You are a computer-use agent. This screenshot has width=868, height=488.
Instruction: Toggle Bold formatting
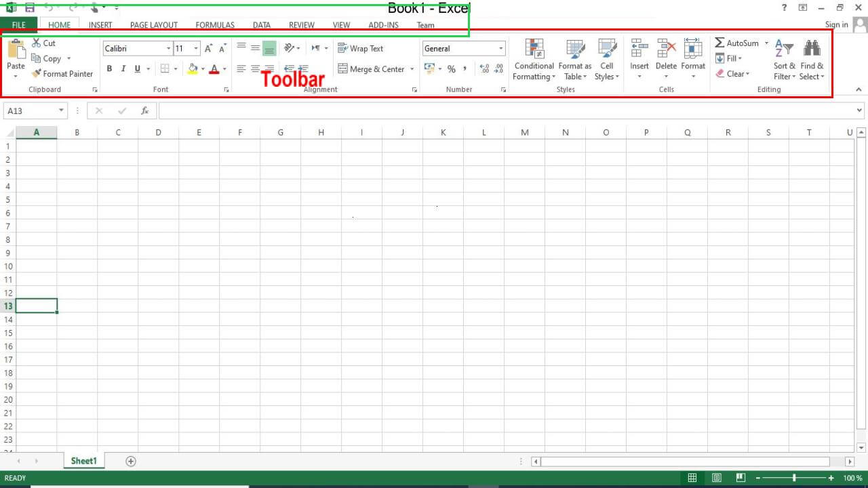(x=109, y=68)
